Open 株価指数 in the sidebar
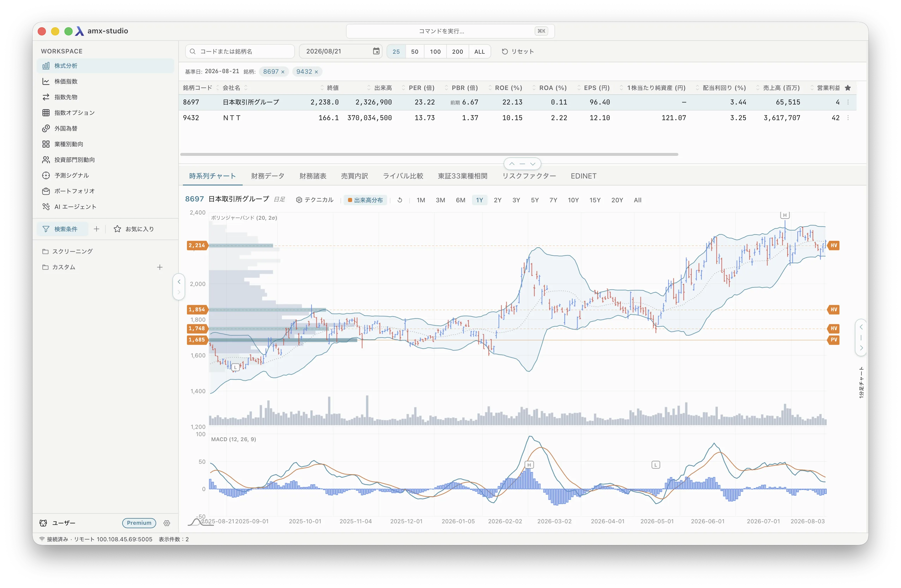Image resolution: width=901 pixels, height=588 pixels. (105, 81)
